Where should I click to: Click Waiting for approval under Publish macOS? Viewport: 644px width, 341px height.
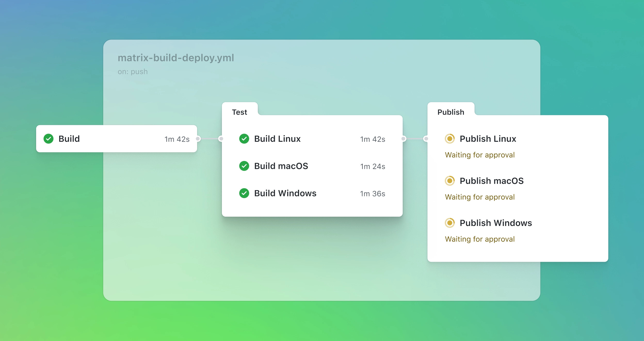480,197
